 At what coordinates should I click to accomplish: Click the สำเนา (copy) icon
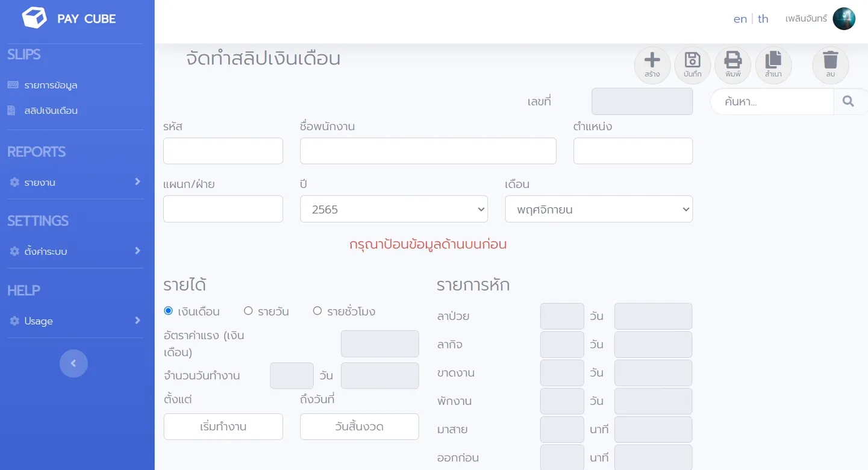(x=773, y=60)
